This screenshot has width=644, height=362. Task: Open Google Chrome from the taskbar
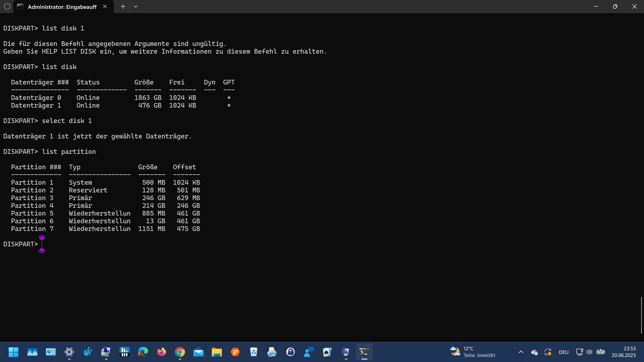coord(180,352)
